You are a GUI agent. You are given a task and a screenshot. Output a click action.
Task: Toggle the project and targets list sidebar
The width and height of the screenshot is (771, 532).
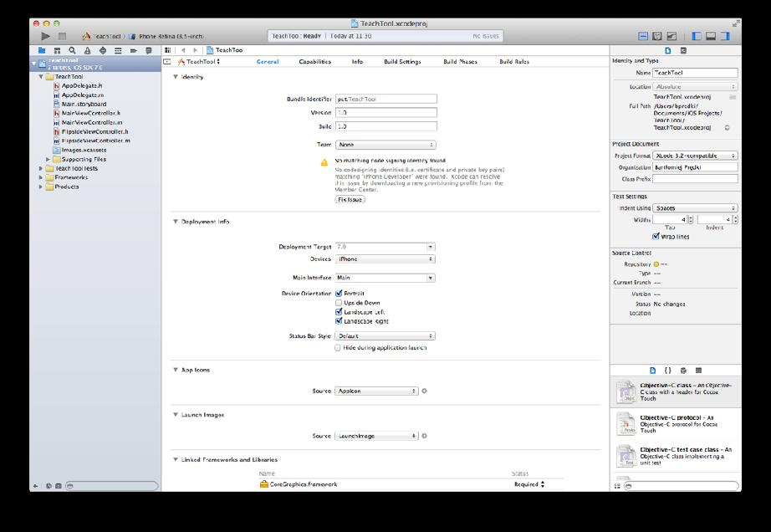[x=167, y=61]
